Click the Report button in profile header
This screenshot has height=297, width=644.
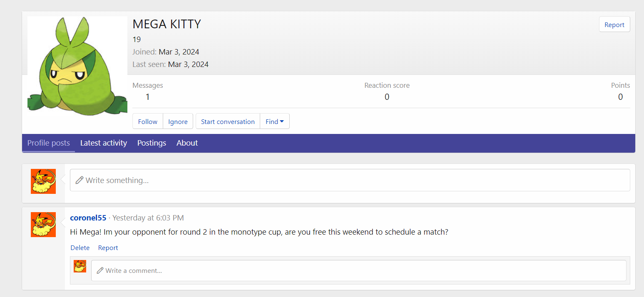(x=614, y=25)
